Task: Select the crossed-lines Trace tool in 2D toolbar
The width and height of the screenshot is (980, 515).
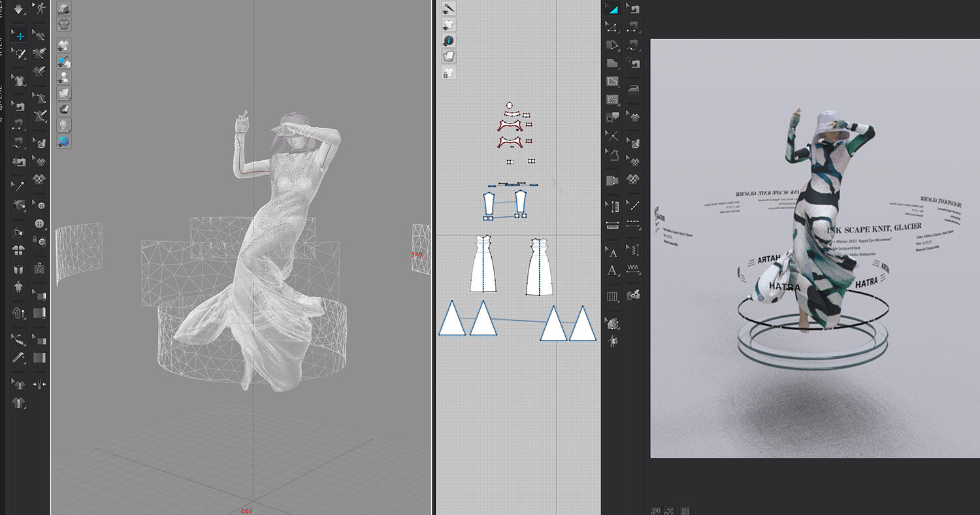Action: click(x=612, y=136)
